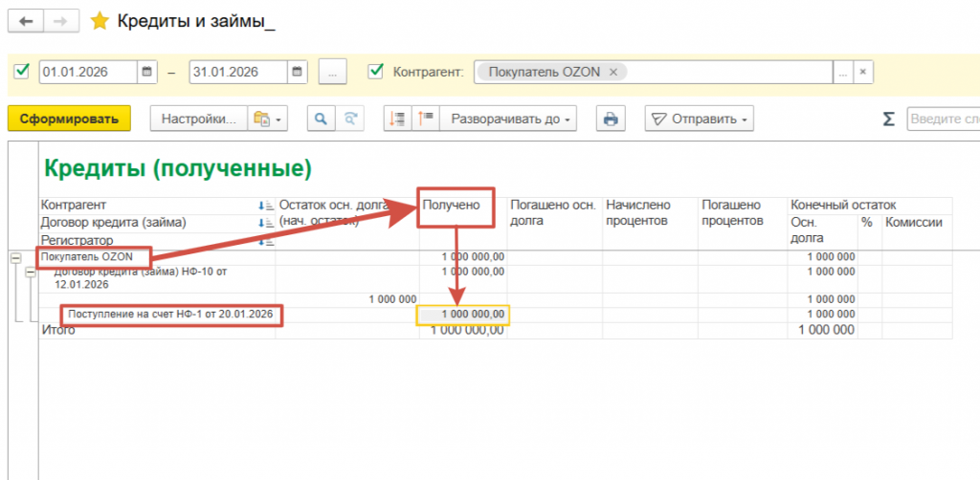Viewport: 980px width, 480px height.
Task: Open the Разворачивать до dropdown
Action: click(x=512, y=120)
